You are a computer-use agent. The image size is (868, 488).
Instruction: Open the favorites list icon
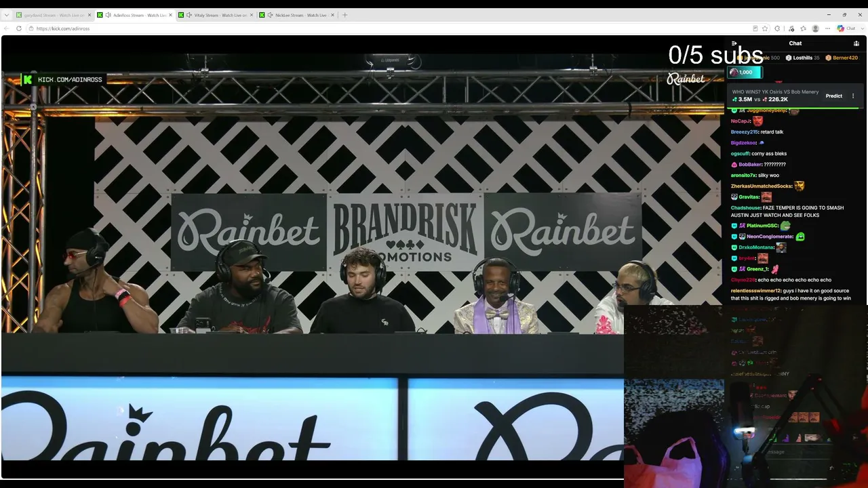pos(803,28)
